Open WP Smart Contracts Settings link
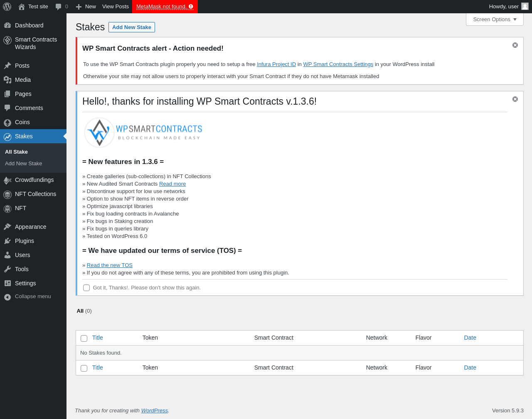This screenshot has width=532, height=419. (x=338, y=64)
